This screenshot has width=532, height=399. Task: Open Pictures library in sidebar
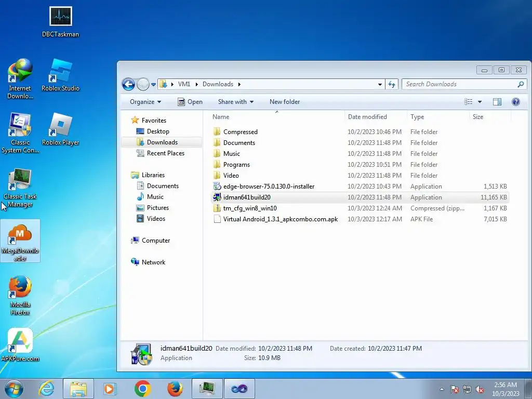tap(158, 208)
